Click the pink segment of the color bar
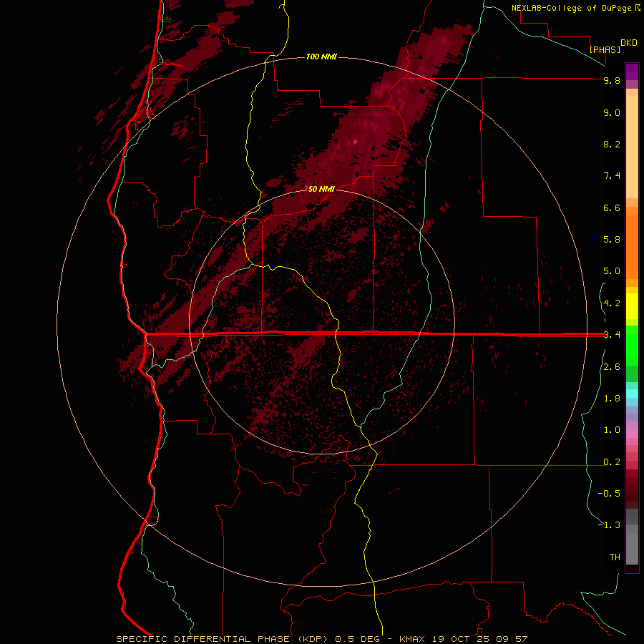The width and height of the screenshot is (644, 644). [632, 434]
